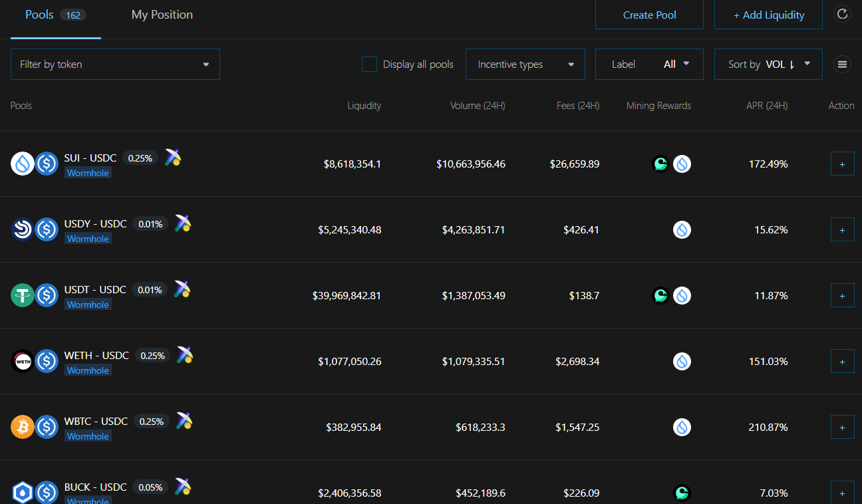Image resolution: width=862 pixels, height=504 pixels.
Task: Click the APR (24H) column header
Action: (x=767, y=106)
